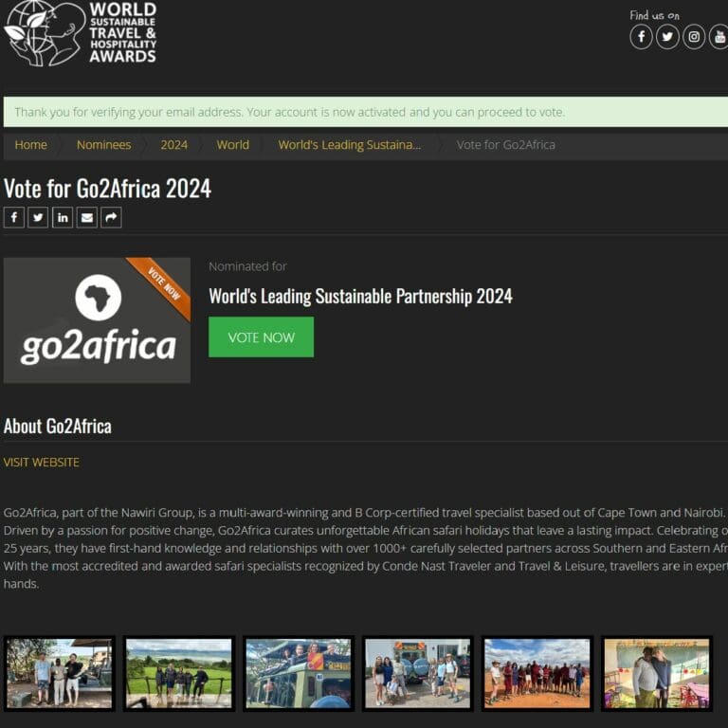Go to Home in the breadcrumb
The width and height of the screenshot is (728, 728).
[30, 145]
